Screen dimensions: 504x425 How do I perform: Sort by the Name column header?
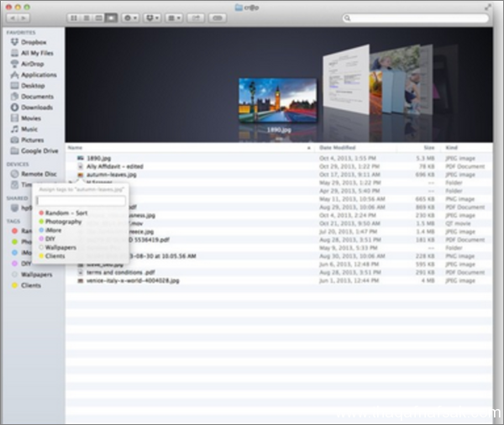(x=190, y=148)
